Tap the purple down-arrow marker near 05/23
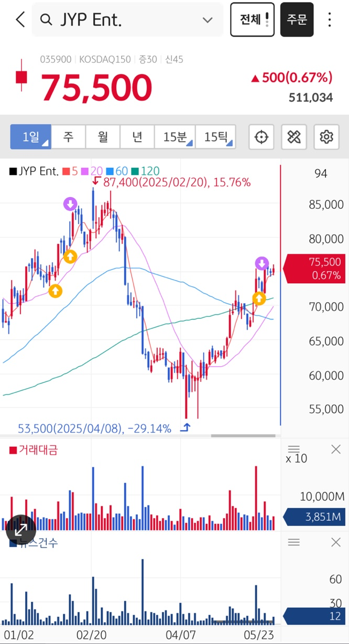 pos(261,263)
